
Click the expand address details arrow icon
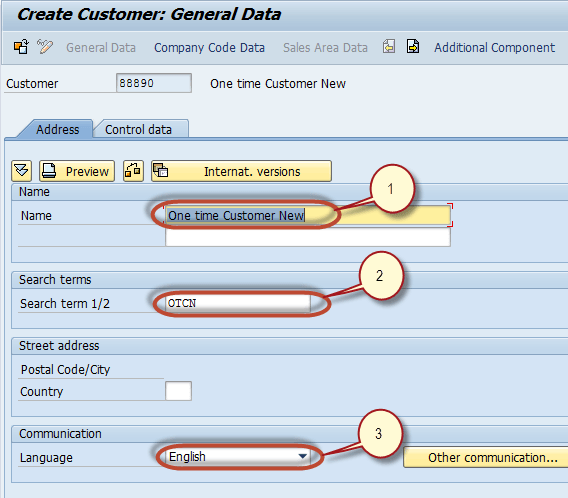click(21, 171)
